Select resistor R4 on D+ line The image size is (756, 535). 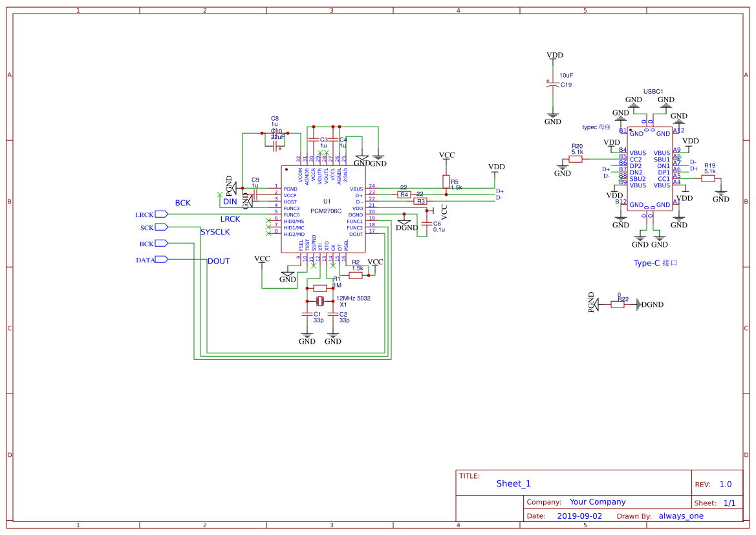tap(404, 194)
